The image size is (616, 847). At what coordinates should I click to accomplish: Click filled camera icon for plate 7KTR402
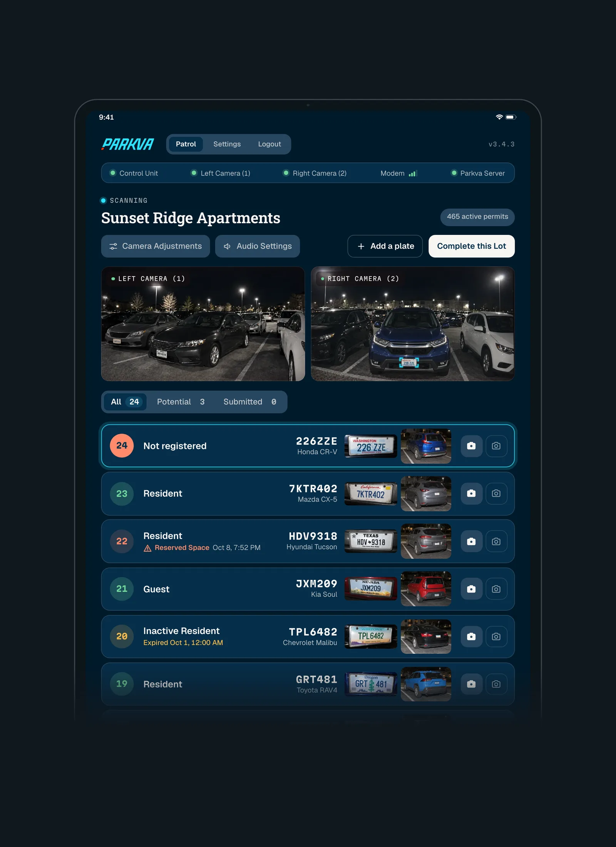(471, 493)
